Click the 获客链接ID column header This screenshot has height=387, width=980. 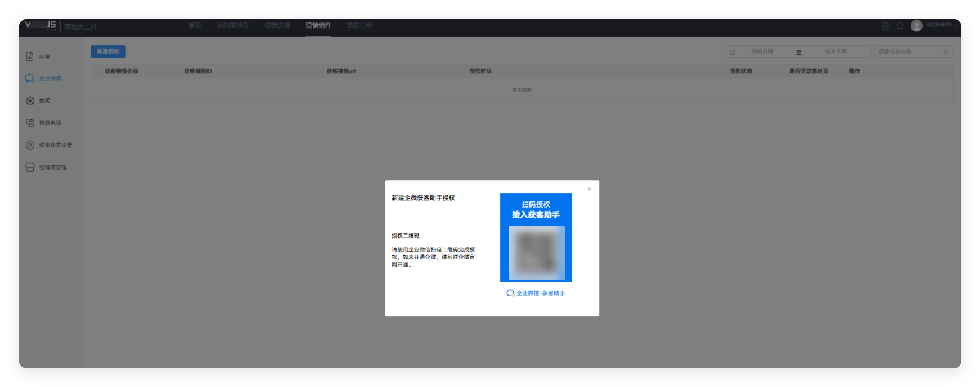coord(198,71)
